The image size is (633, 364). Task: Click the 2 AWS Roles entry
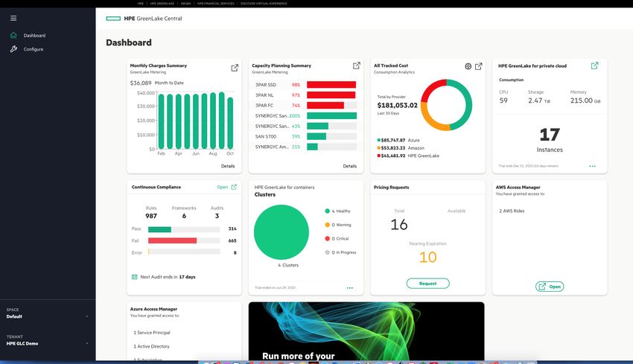tap(512, 211)
